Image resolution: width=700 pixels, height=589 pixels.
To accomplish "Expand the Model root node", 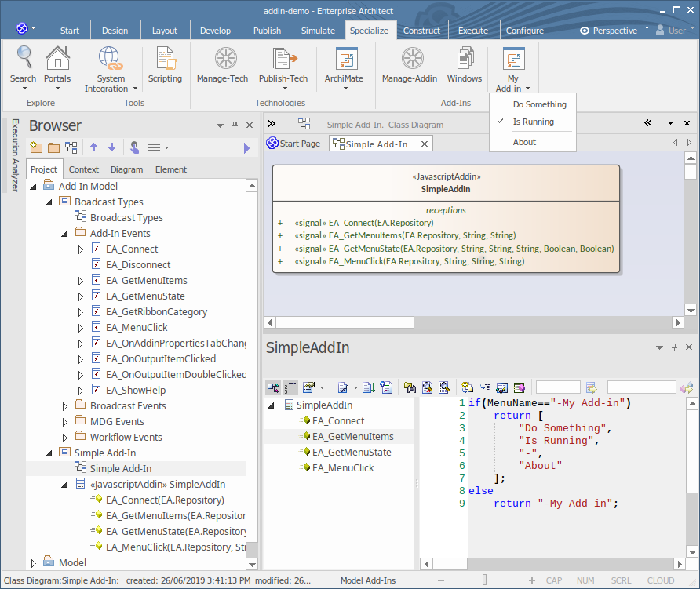I will [x=33, y=563].
